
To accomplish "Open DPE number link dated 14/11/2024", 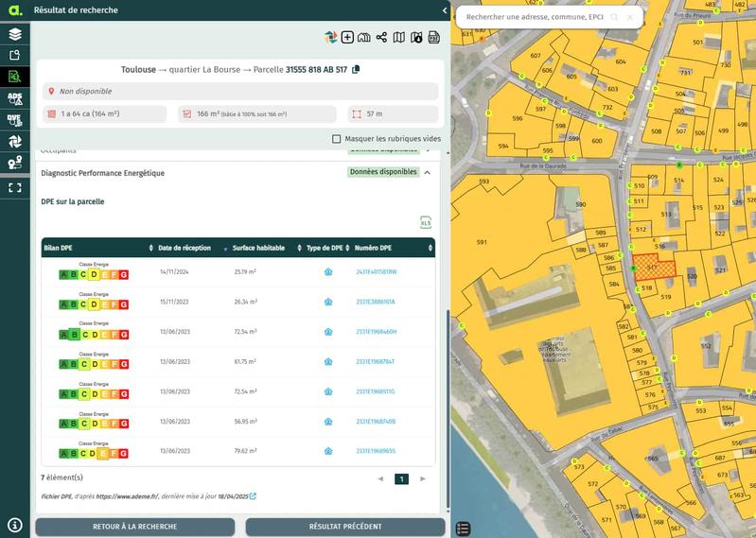I will click(x=377, y=272).
